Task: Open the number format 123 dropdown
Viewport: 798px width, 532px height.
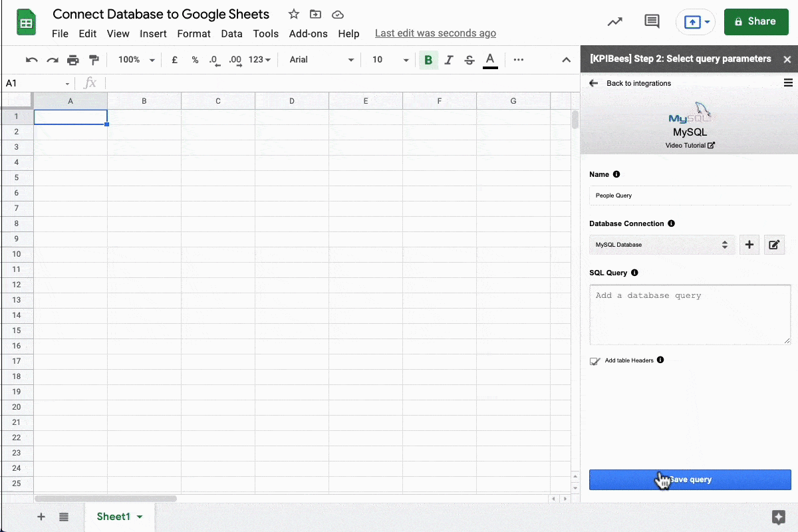Action: pos(258,60)
